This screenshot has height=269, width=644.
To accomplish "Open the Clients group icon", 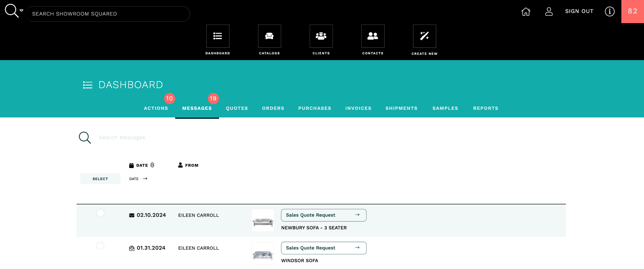I will pyautogui.click(x=321, y=36).
